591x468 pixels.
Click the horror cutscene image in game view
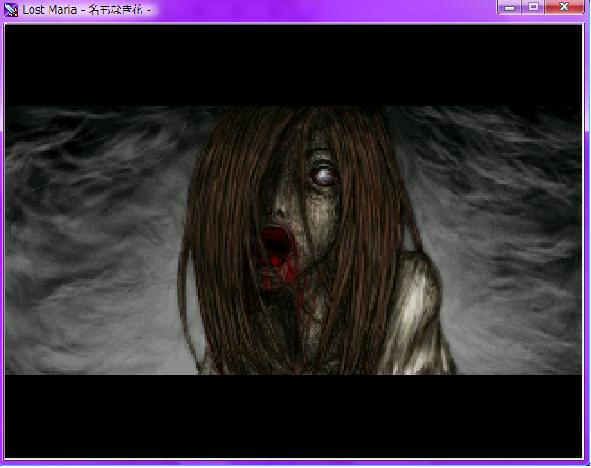point(293,240)
